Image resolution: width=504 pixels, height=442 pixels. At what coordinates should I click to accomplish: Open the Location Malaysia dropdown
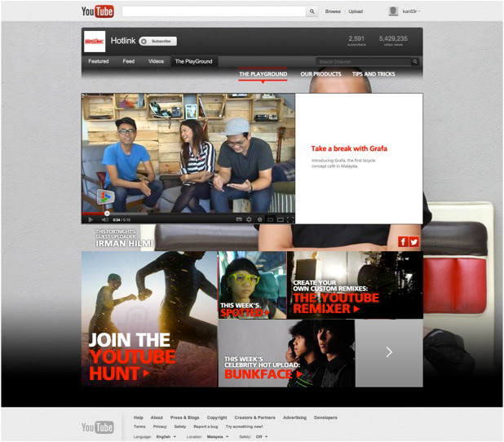218,436
